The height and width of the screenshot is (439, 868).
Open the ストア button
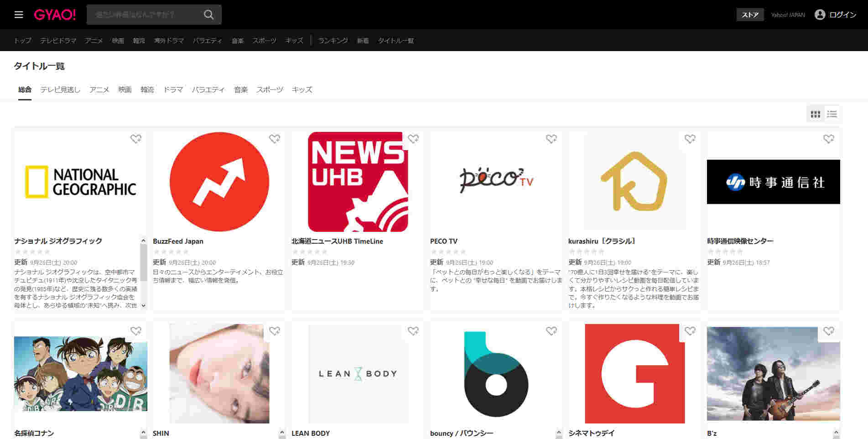(750, 15)
